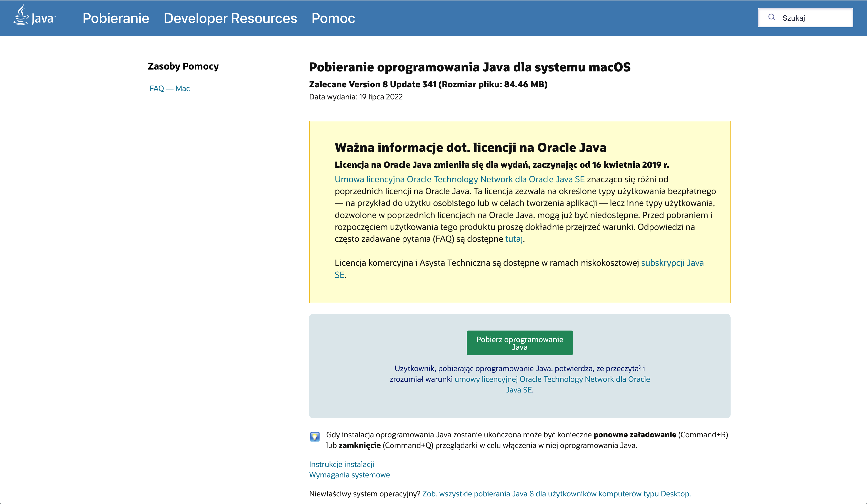
Task: Open the Wymagania systemowe link
Action: pos(349,475)
